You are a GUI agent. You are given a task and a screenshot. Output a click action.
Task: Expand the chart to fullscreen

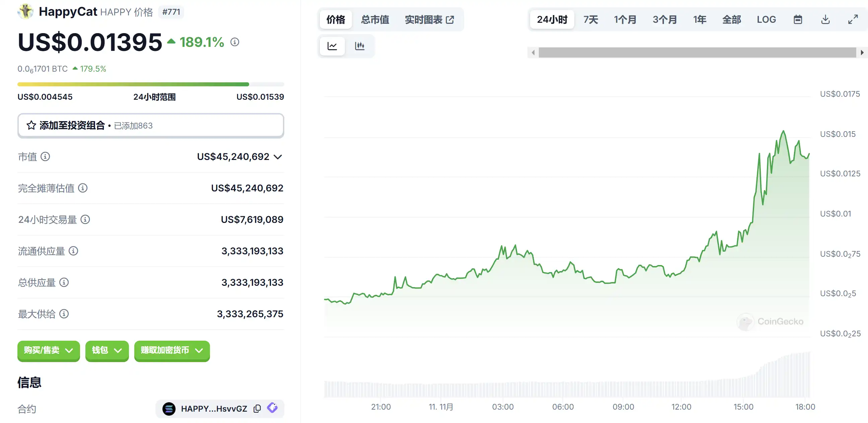pos(853,19)
